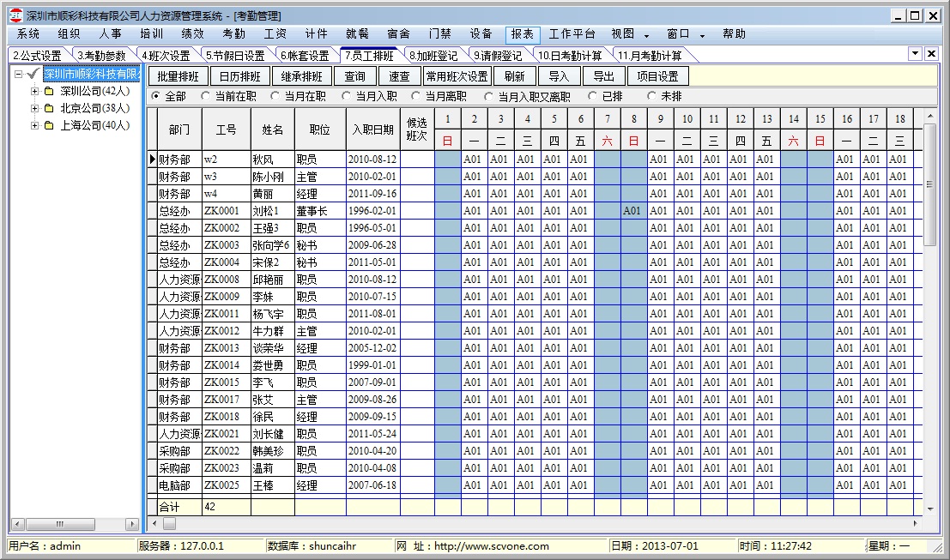Image resolution: width=950 pixels, height=560 pixels.
Task: Select the 未排 radio option
Action: [652, 96]
